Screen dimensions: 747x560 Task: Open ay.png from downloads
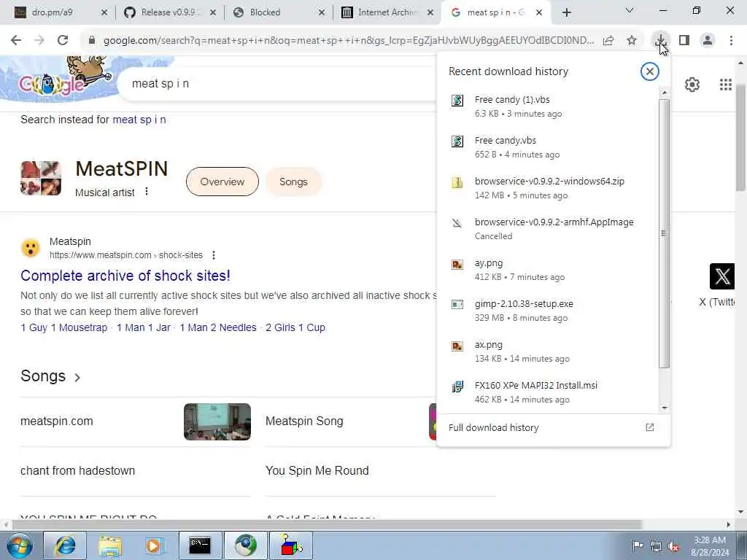coord(547,270)
